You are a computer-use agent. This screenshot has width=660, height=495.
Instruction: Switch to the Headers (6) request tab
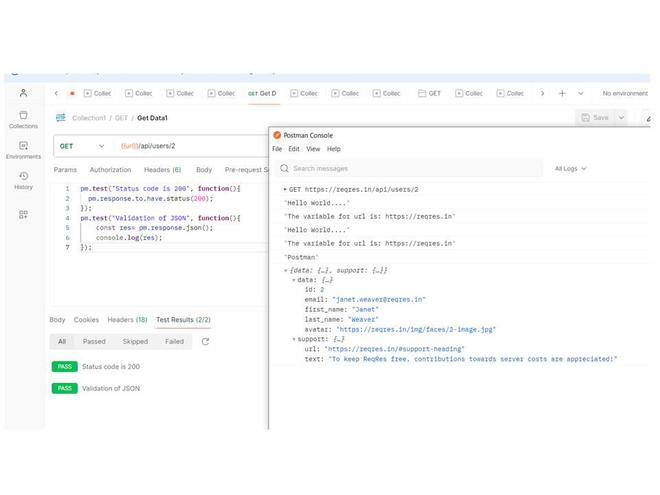[x=162, y=170]
